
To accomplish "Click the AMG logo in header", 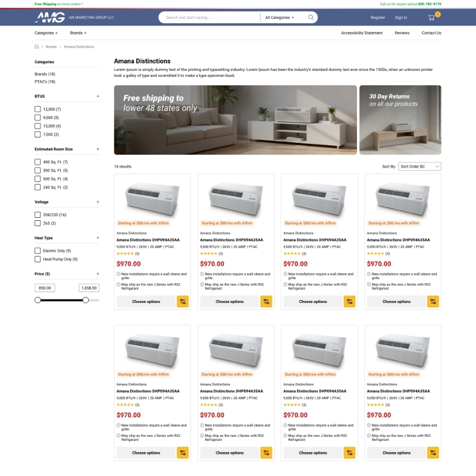I will tap(49, 17).
